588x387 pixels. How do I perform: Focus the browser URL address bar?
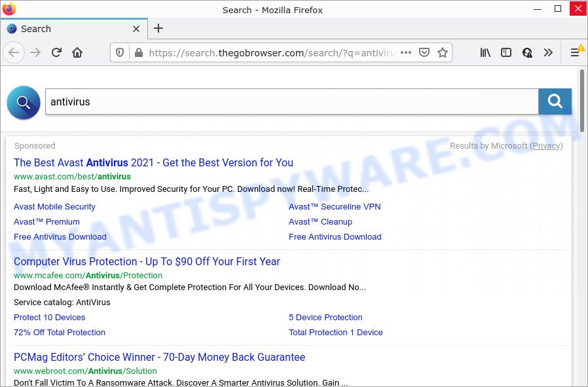click(x=272, y=52)
